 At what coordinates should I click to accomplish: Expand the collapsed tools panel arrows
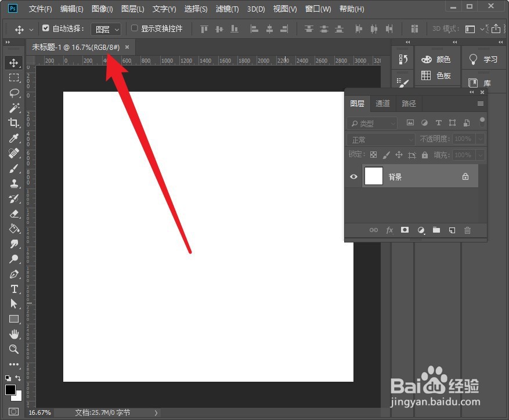(8, 42)
